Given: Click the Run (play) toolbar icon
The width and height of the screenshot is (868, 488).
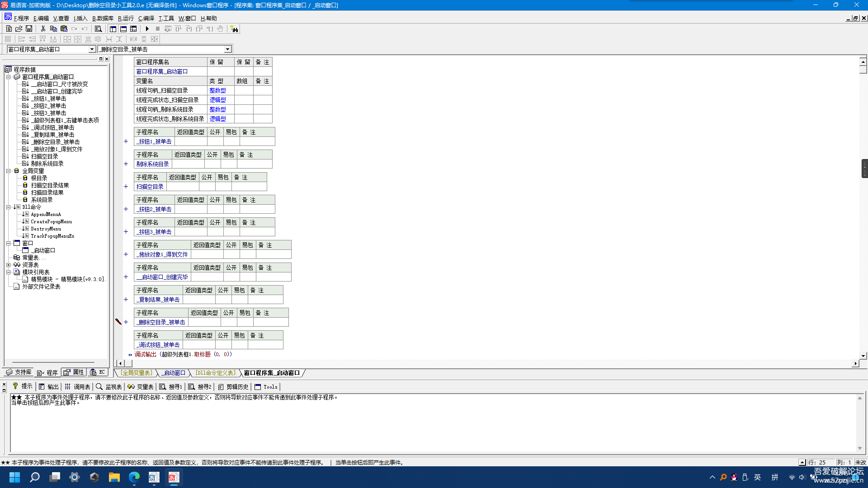Looking at the screenshot, I should pos(147,29).
